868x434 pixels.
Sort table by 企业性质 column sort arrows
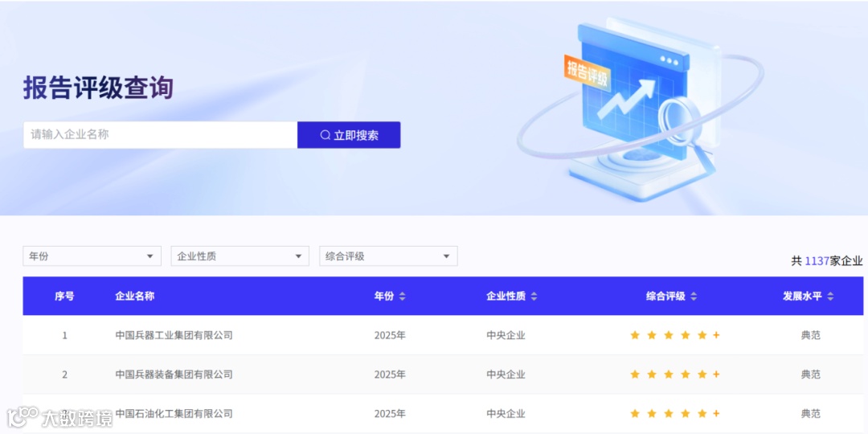534,297
